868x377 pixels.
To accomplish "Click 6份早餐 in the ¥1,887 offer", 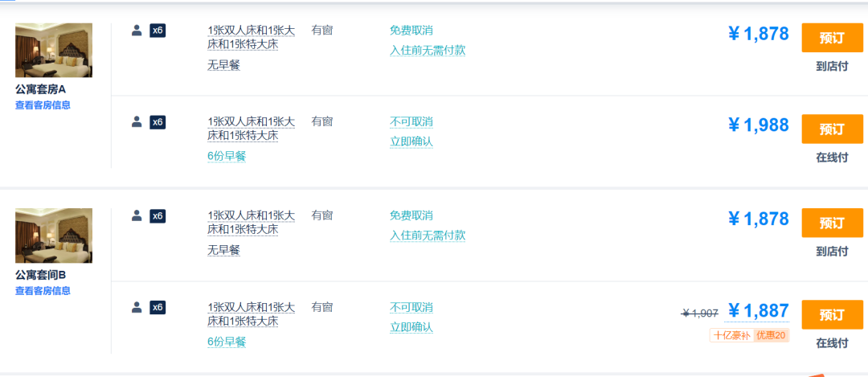I will point(227,342).
